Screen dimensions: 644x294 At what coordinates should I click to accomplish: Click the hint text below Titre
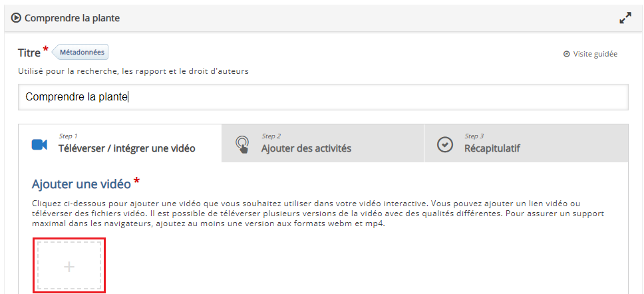133,71
